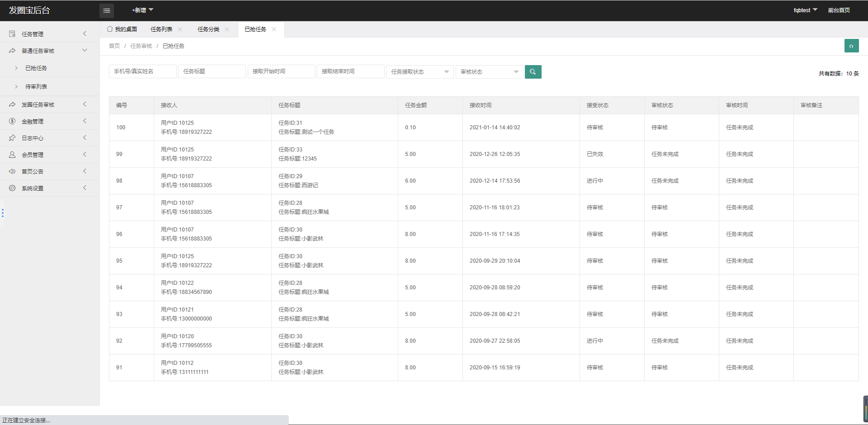Screen dimensions: 868x425
Task: Open 待审列表 in the sidebar
Action: [36, 87]
